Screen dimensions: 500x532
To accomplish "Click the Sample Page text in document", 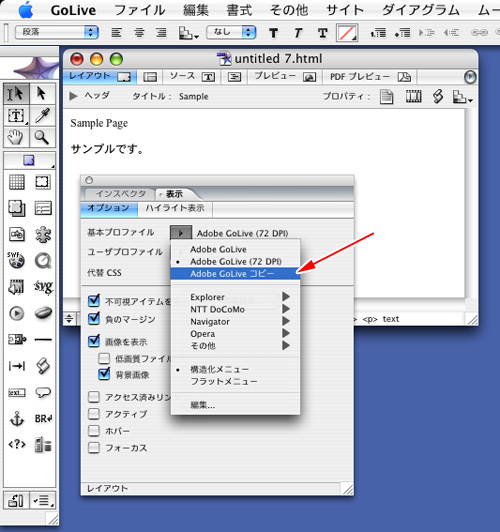I will [99, 124].
